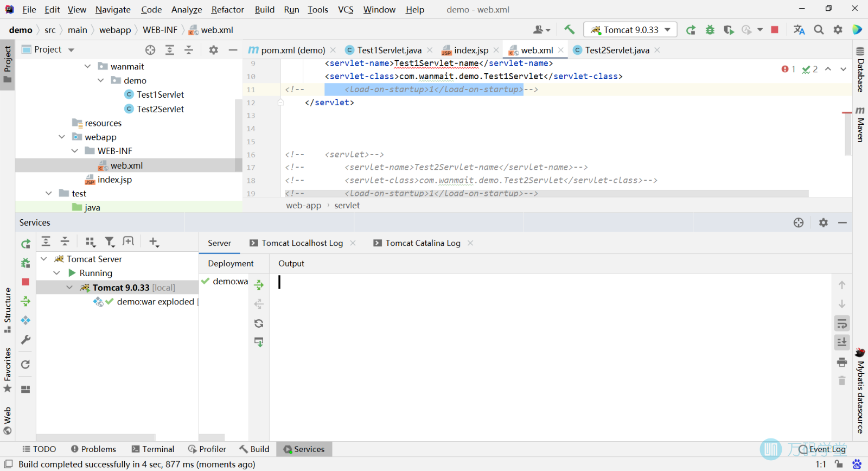Filter services with the funnel icon
The height and width of the screenshot is (471, 868).
click(110, 242)
